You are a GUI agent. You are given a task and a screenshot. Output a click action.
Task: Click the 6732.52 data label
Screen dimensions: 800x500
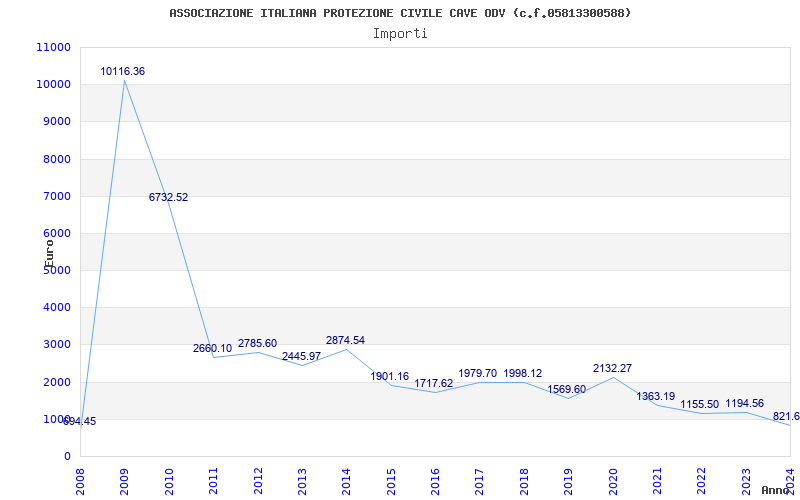(168, 197)
